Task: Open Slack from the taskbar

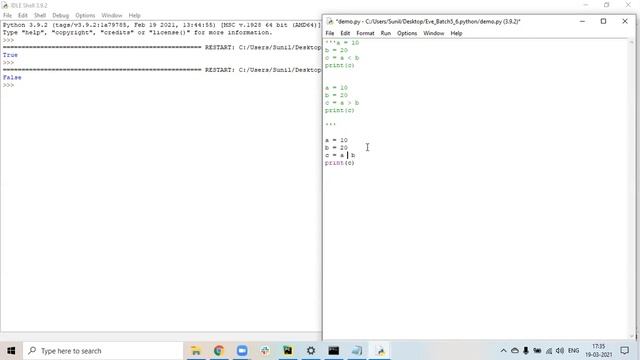Action: (x=265, y=351)
